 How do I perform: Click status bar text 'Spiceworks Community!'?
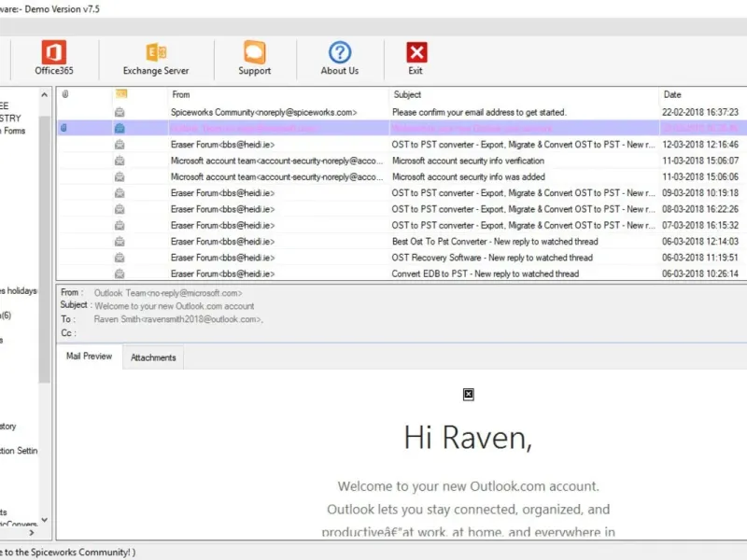(x=80, y=553)
